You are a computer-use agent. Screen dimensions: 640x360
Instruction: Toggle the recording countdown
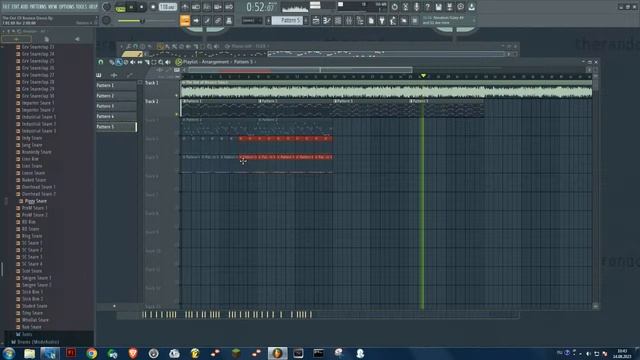coord(207,7)
